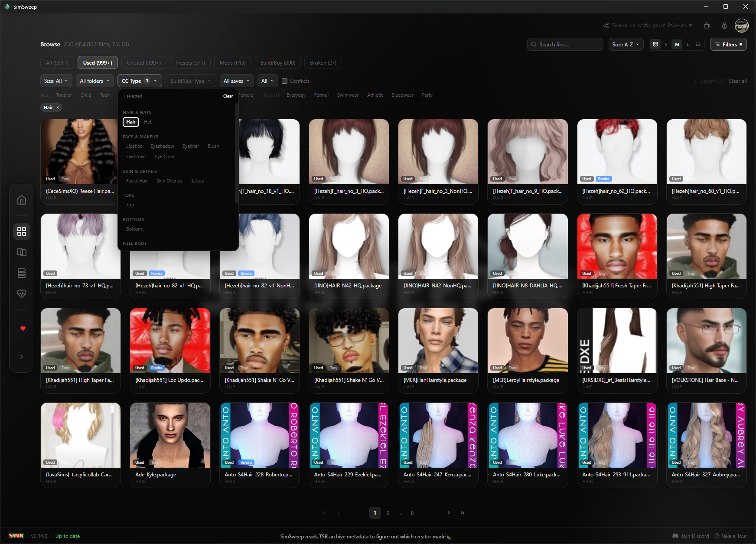The image size is (756, 544).
Task: Open the Home page from the sidebar
Action: coord(21,200)
